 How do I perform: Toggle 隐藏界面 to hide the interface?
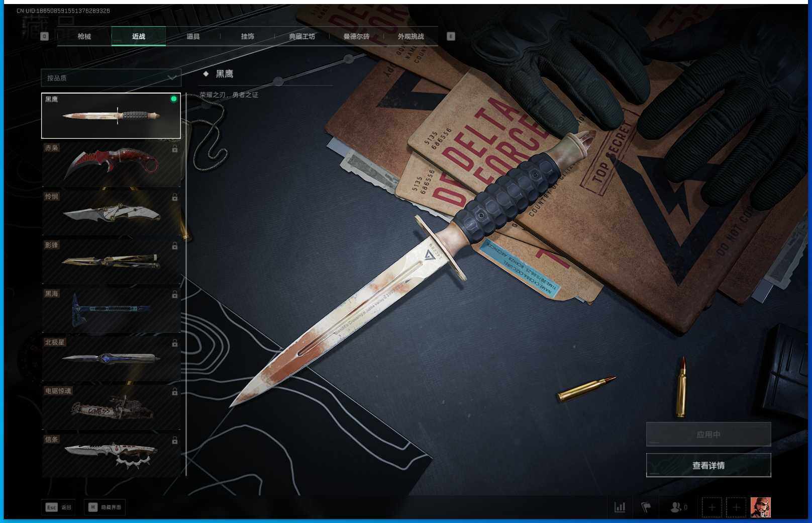click(x=105, y=507)
